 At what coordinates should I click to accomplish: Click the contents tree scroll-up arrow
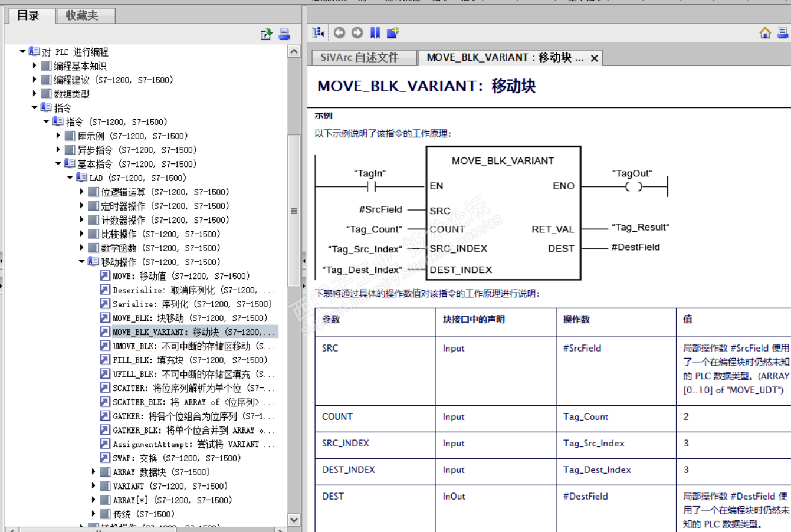pyautogui.click(x=294, y=52)
